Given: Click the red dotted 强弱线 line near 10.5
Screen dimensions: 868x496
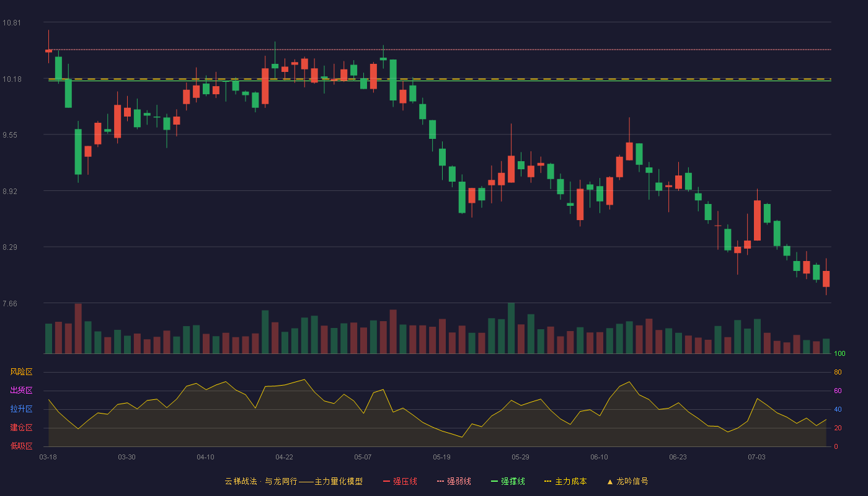Looking at the screenshot, I should click(440, 50).
